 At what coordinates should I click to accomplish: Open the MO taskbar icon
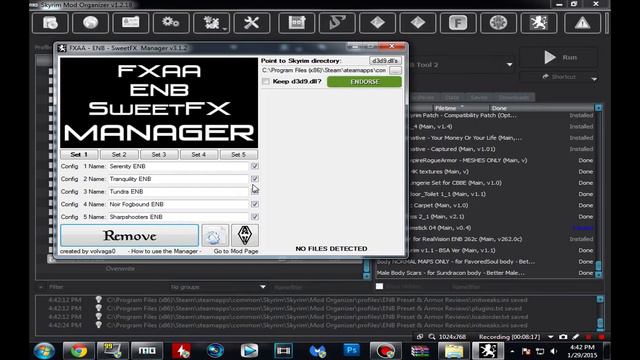pyautogui.click(x=147, y=351)
